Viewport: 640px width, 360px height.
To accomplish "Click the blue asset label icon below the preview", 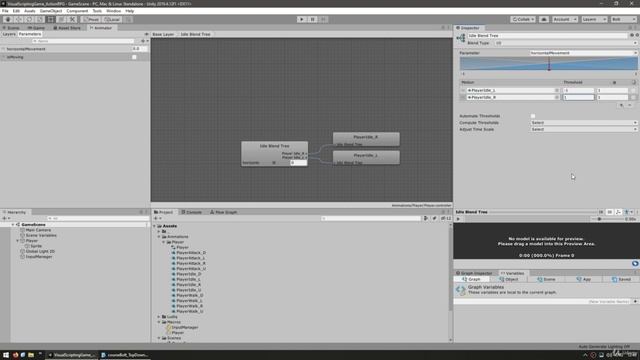I will pos(635,264).
